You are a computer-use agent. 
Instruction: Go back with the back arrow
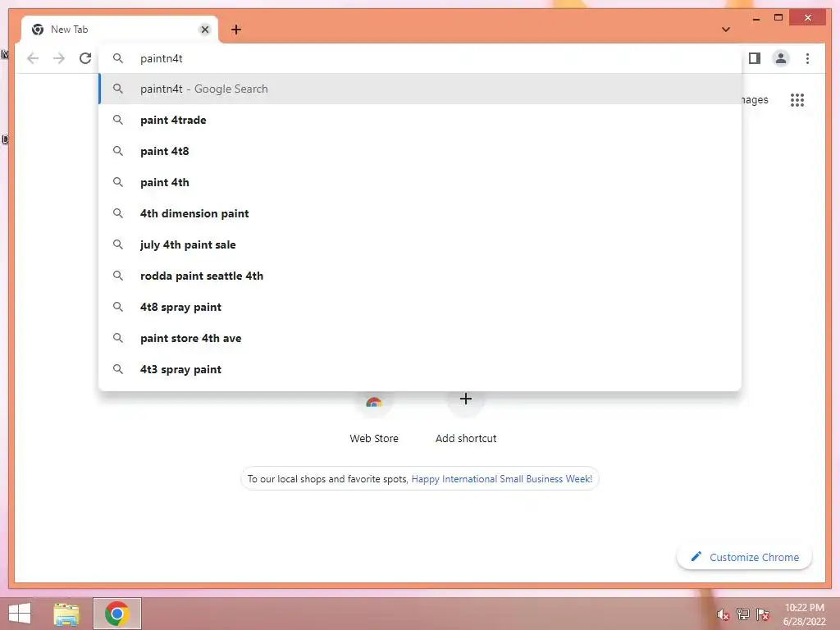coord(33,58)
